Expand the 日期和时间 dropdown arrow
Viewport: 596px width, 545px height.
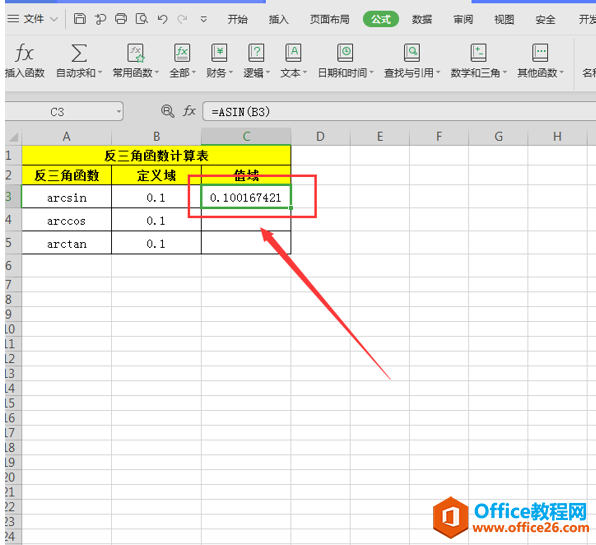[x=371, y=72]
